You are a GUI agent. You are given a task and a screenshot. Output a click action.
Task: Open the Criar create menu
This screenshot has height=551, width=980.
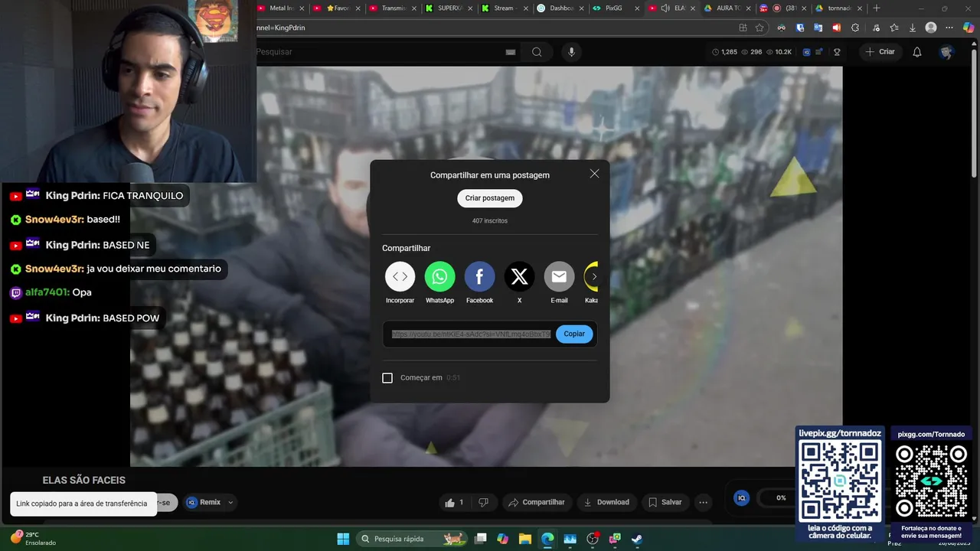click(880, 52)
